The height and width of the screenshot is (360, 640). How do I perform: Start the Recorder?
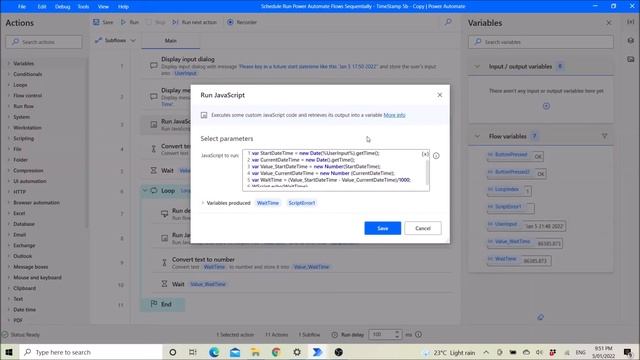(x=242, y=22)
